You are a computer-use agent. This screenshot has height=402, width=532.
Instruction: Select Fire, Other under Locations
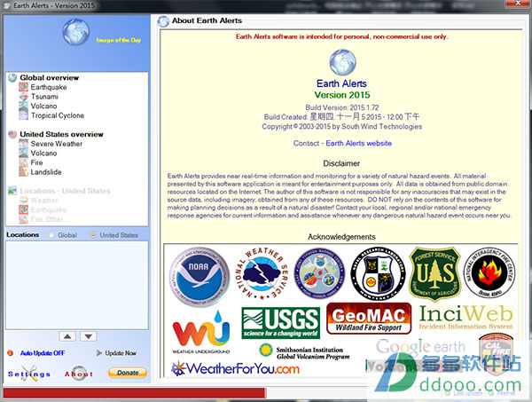[x=47, y=219]
